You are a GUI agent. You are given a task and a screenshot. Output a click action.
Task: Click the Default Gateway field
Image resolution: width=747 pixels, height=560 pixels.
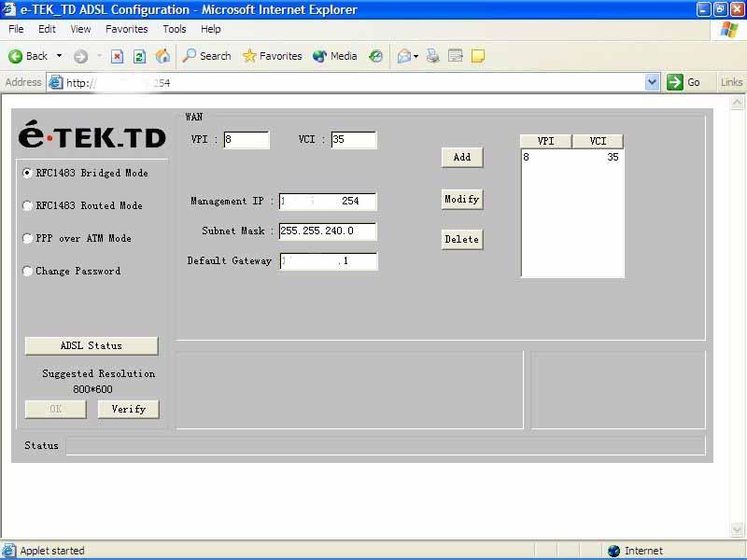pyautogui.click(x=329, y=261)
